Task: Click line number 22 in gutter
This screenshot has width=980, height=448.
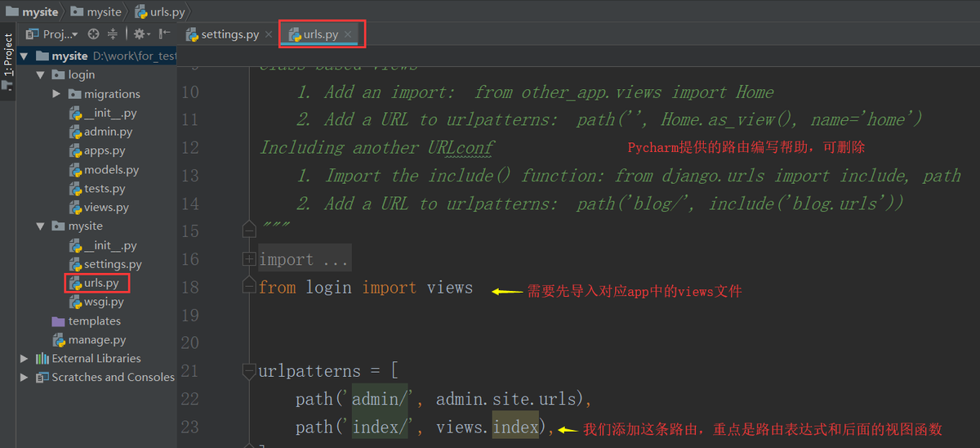Action: (x=189, y=399)
